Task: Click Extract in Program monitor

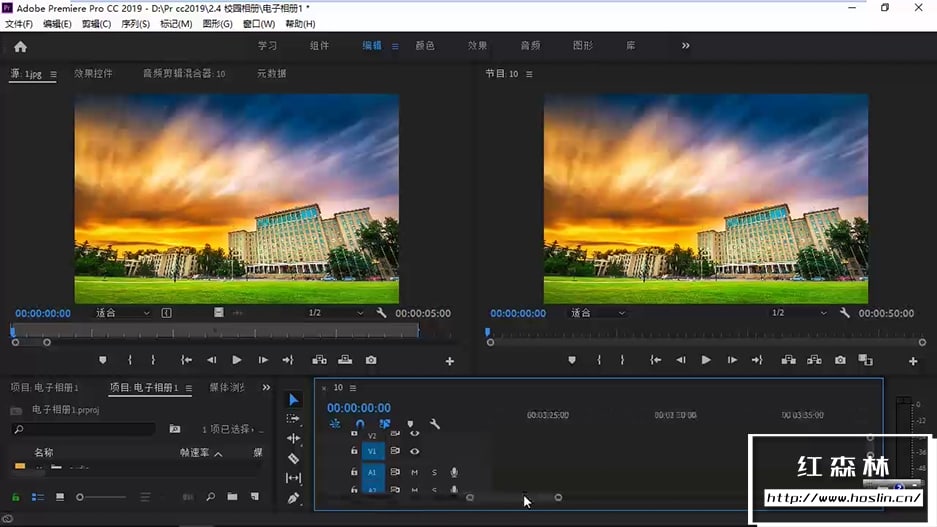Action: tap(814, 360)
